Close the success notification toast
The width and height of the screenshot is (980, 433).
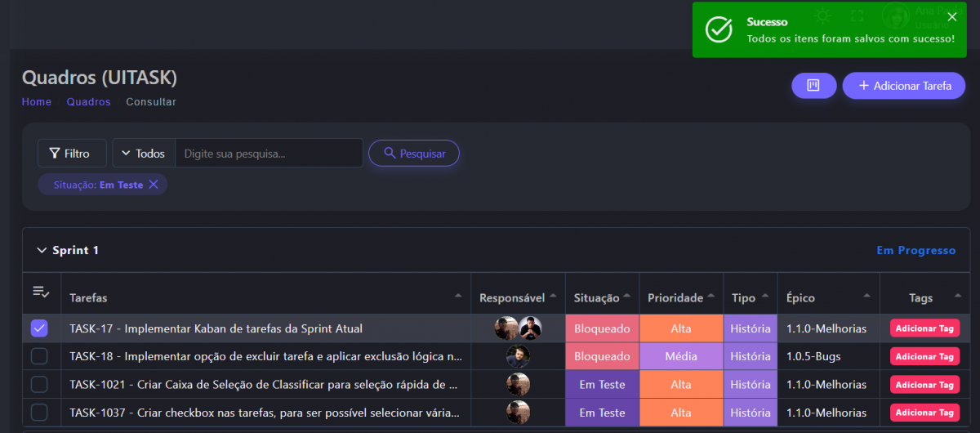pyautogui.click(x=951, y=17)
